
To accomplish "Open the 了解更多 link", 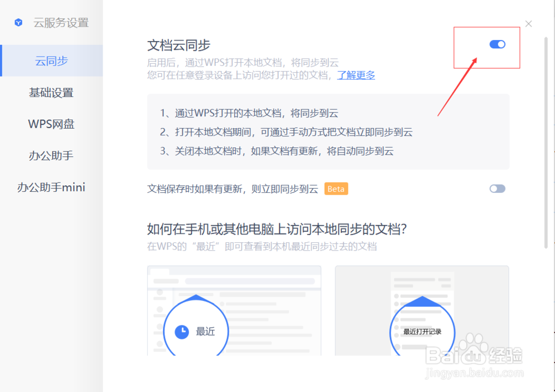I will (356, 75).
